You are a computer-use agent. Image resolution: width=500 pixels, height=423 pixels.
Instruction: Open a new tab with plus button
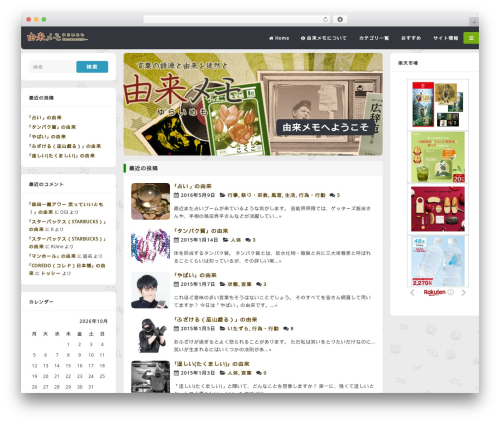(x=474, y=22)
